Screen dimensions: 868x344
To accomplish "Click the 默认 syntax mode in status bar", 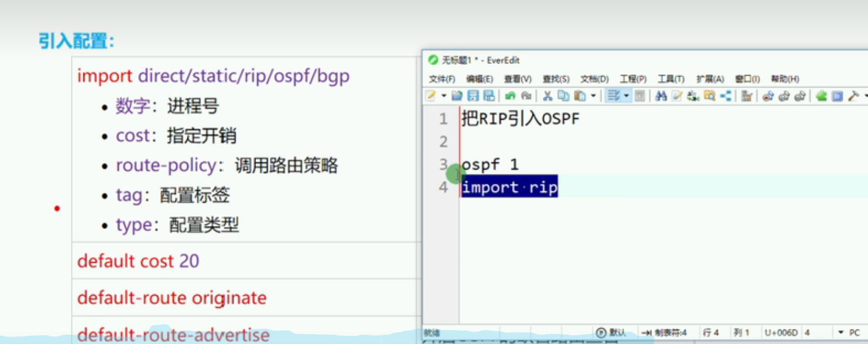I will tap(611, 333).
